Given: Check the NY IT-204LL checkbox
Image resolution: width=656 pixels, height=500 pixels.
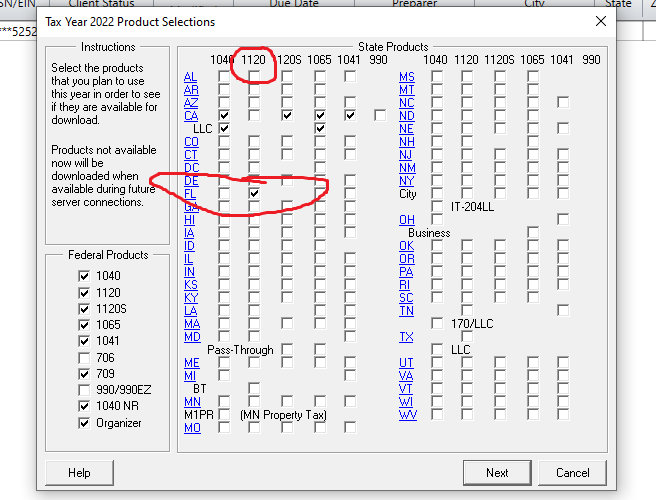Looking at the screenshot, I should 437,206.
